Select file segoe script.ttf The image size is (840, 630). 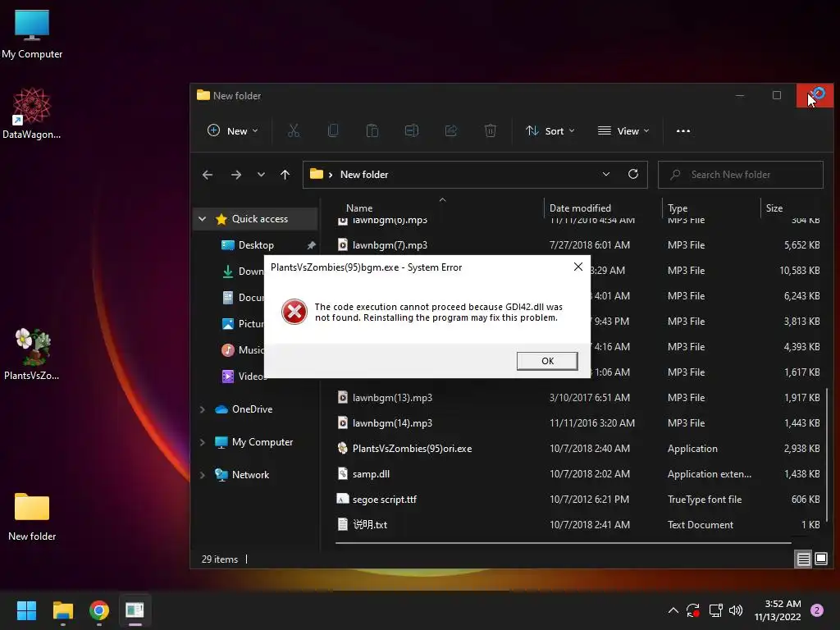[384, 500]
